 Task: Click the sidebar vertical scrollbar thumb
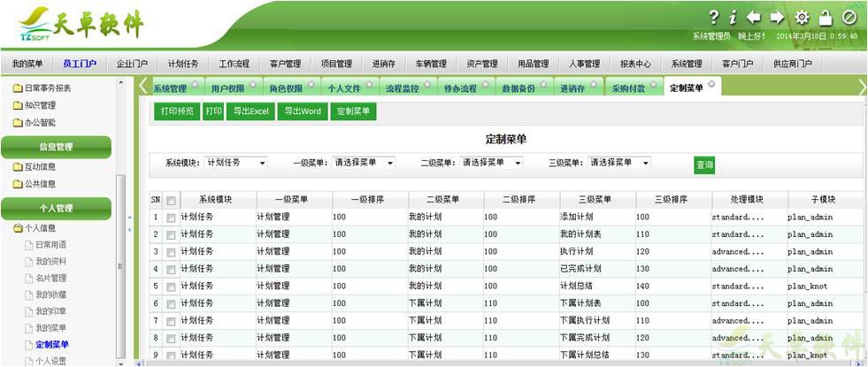click(121, 265)
